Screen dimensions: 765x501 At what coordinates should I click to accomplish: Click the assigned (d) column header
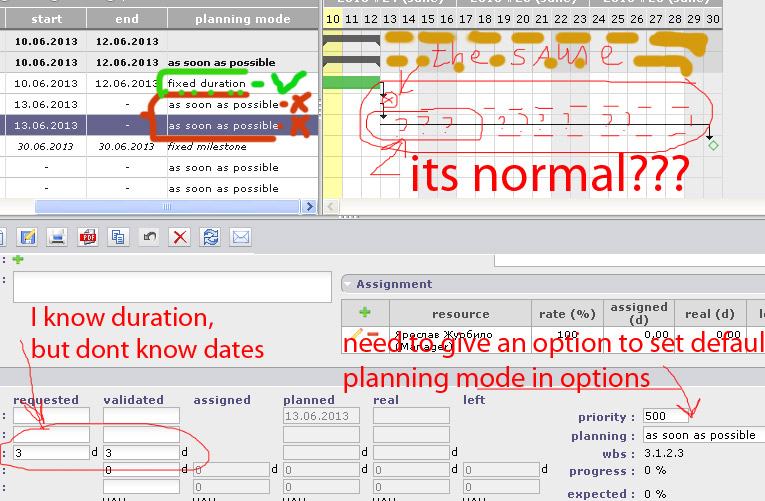click(x=639, y=314)
